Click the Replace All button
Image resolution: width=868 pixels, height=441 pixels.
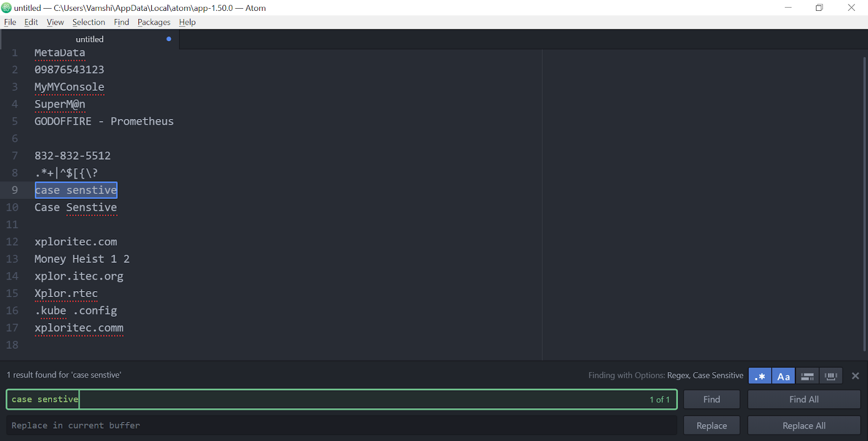tap(804, 426)
